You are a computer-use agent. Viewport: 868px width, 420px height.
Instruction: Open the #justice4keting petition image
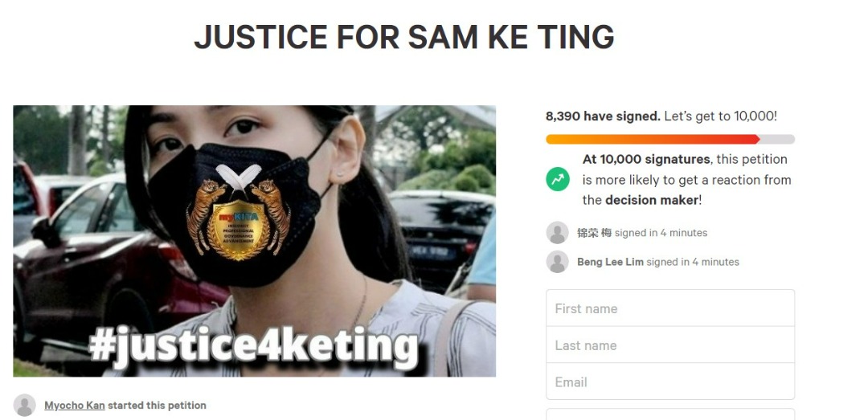click(x=255, y=241)
